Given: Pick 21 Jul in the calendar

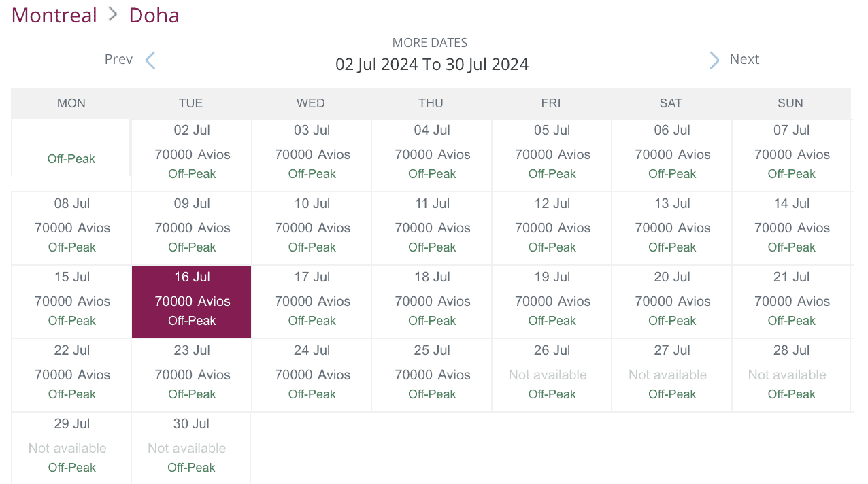Looking at the screenshot, I should (791, 301).
